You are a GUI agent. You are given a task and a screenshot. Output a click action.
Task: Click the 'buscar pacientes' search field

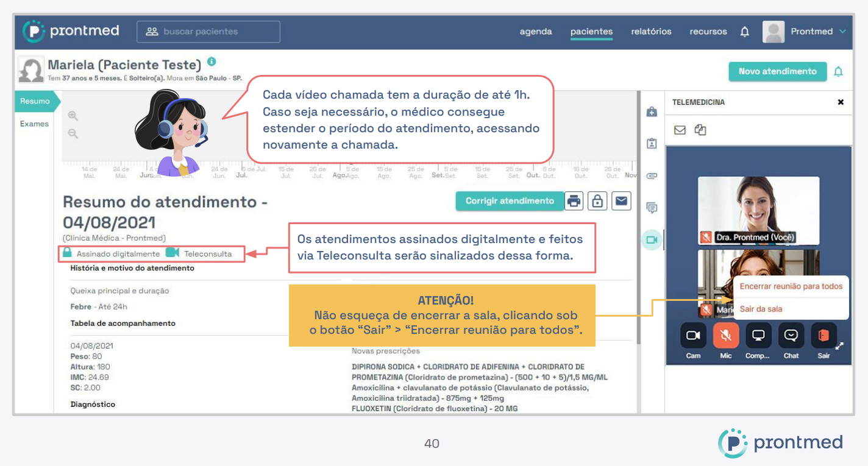208,32
